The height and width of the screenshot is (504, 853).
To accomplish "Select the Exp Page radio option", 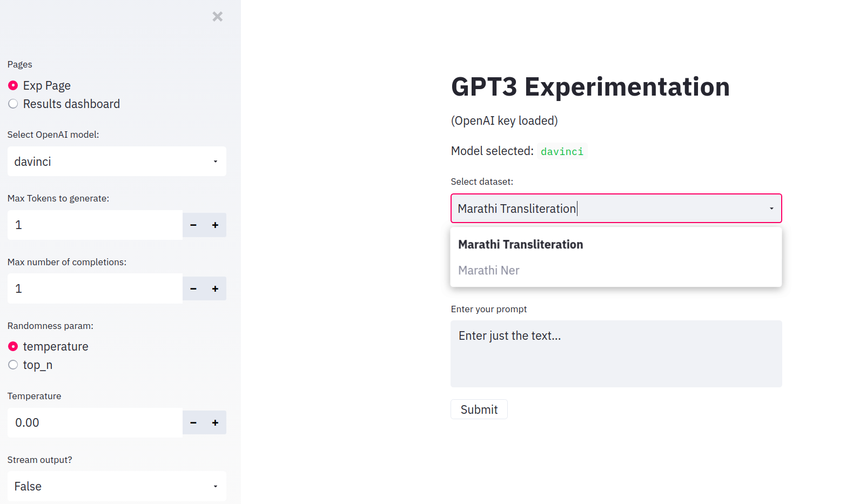I will coord(39,85).
